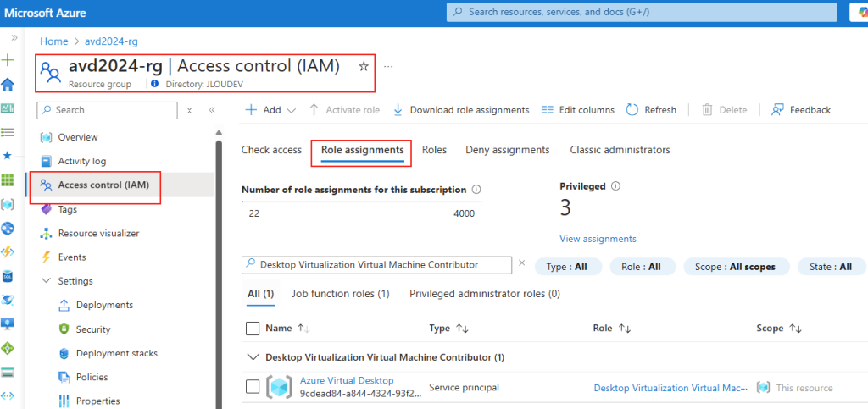Open Resource visualizer in resource menu

point(98,233)
